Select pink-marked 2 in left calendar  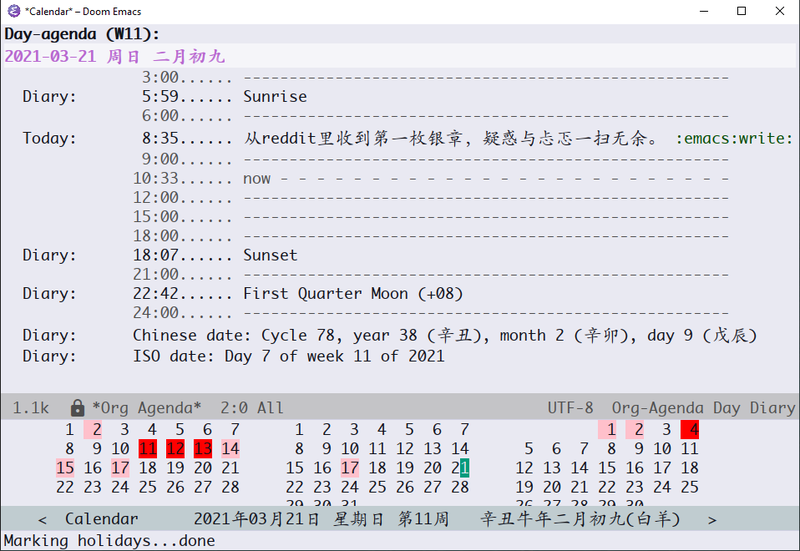pyautogui.click(x=92, y=430)
